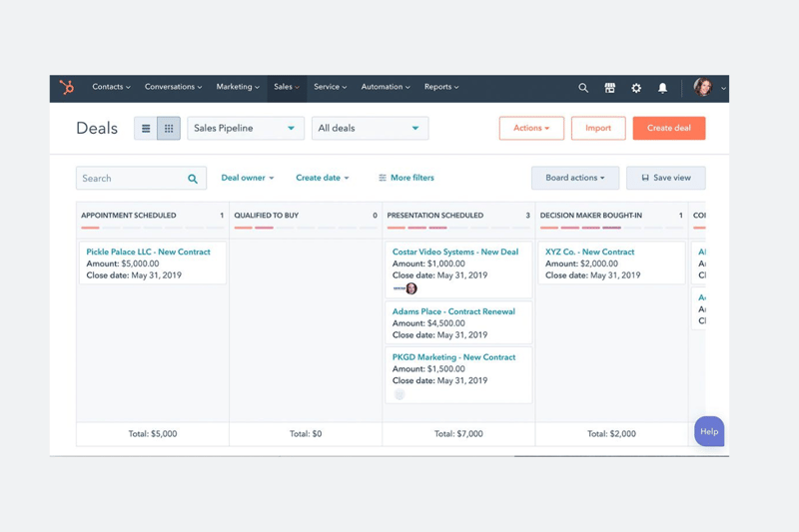The width and height of the screenshot is (799, 532).
Task: Click the Total: $5,000 footer
Action: pyautogui.click(x=153, y=434)
